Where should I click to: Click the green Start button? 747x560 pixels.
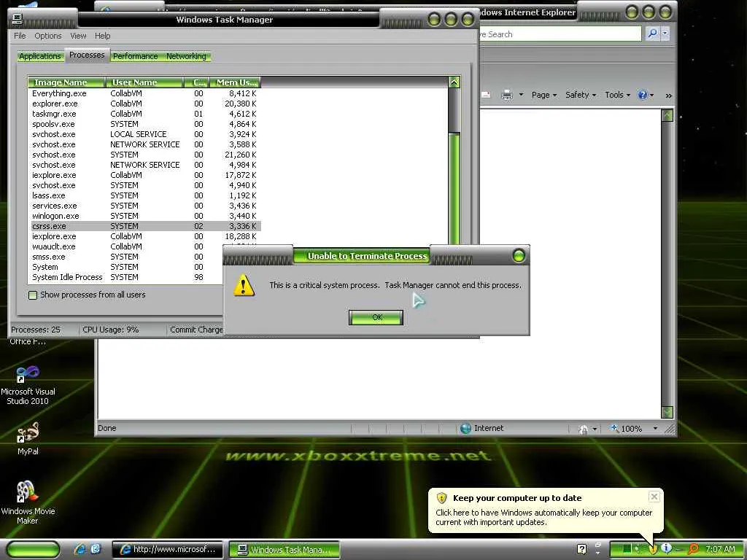pyautogui.click(x=33, y=550)
